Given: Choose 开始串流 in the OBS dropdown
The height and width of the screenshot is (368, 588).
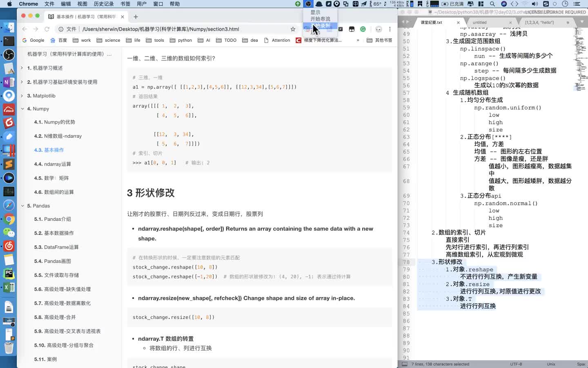Looking at the screenshot, I should point(320,19).
